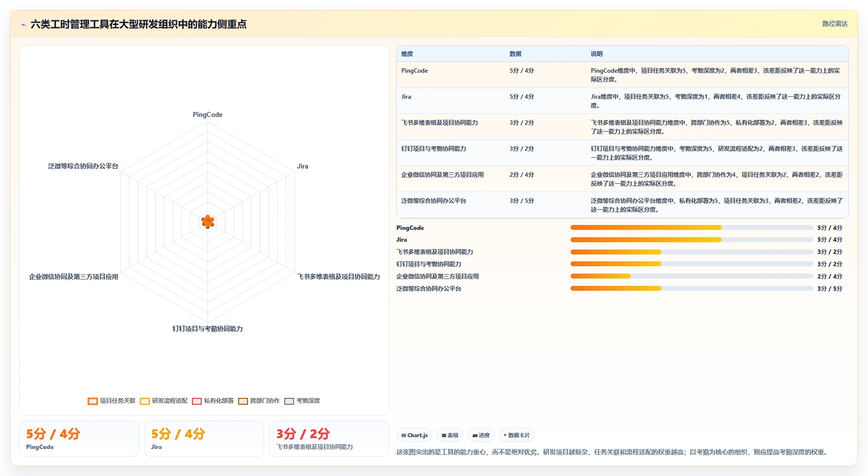Click the Jira table row description text
868x476 pixels.
pos(715,101)
